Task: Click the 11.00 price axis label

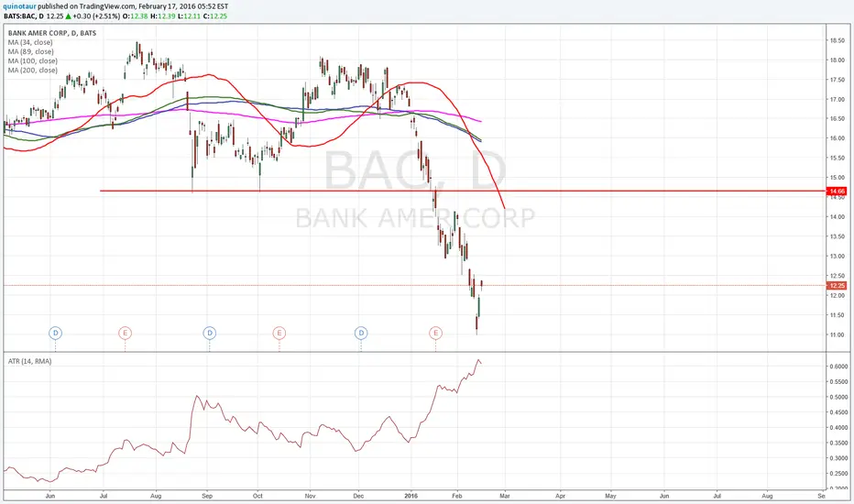Action: (838, 334)
